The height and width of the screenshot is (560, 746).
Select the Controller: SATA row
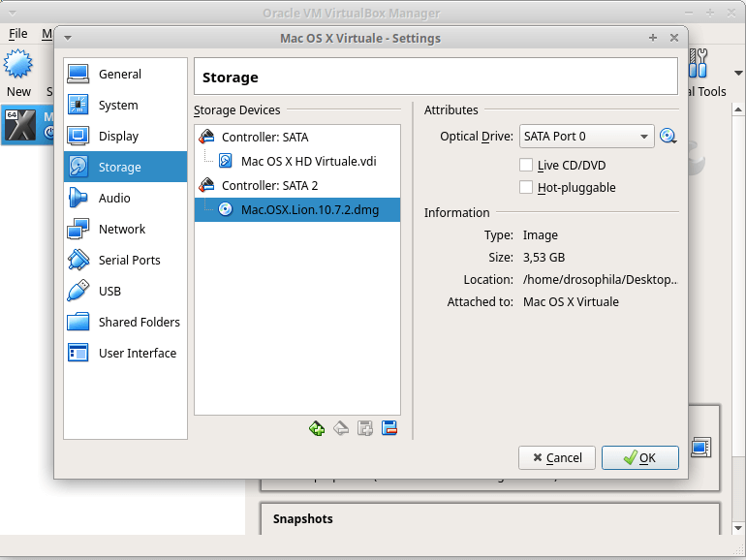tap(297, 137)
